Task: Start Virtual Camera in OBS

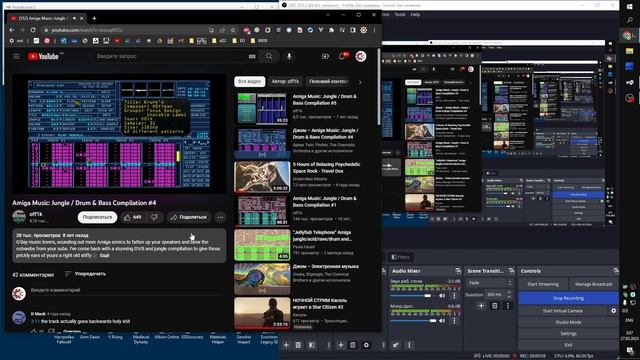Action: point(562,311)
